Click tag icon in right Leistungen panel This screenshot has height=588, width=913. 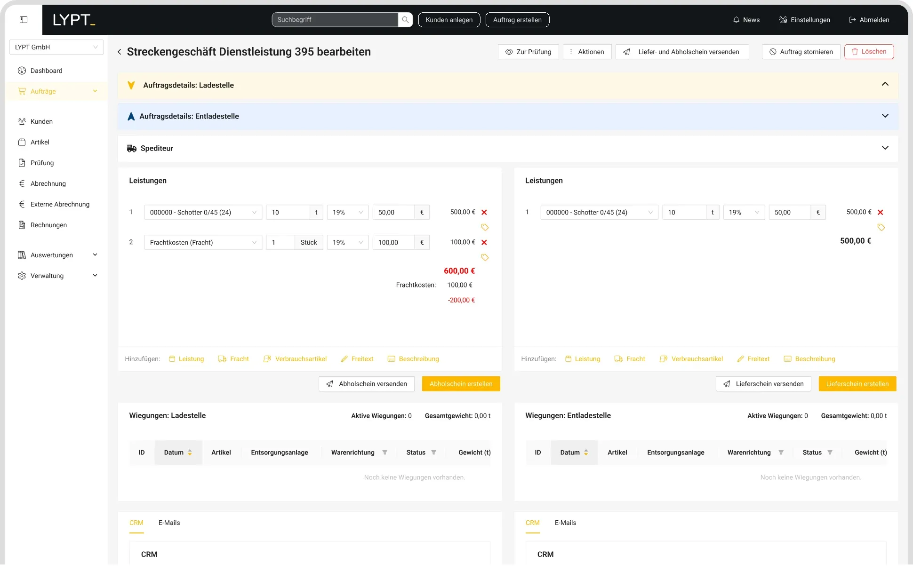[881, 227]
